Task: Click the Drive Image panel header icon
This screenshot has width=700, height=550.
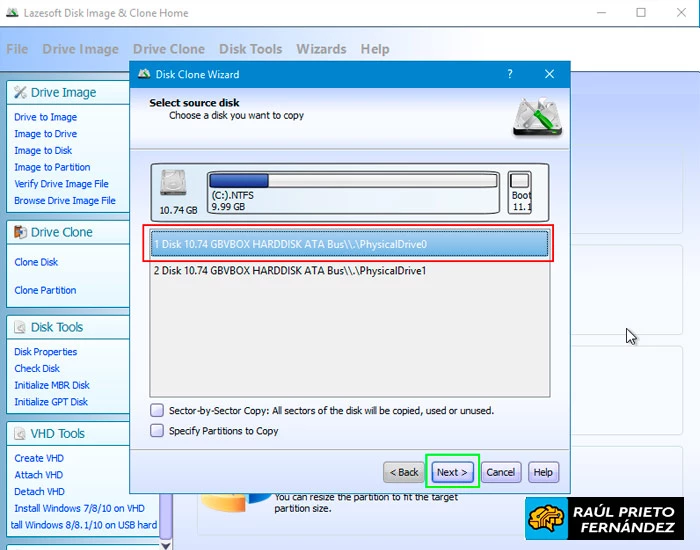Action: click(x=20, y=93)
